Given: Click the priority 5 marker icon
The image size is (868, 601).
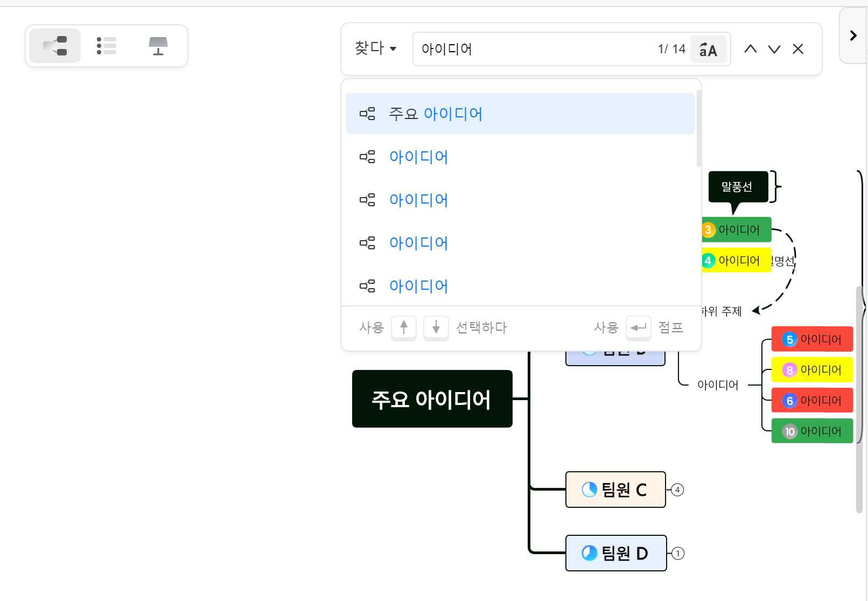Looking at the screenshot, I should click(x=789, y=339).
